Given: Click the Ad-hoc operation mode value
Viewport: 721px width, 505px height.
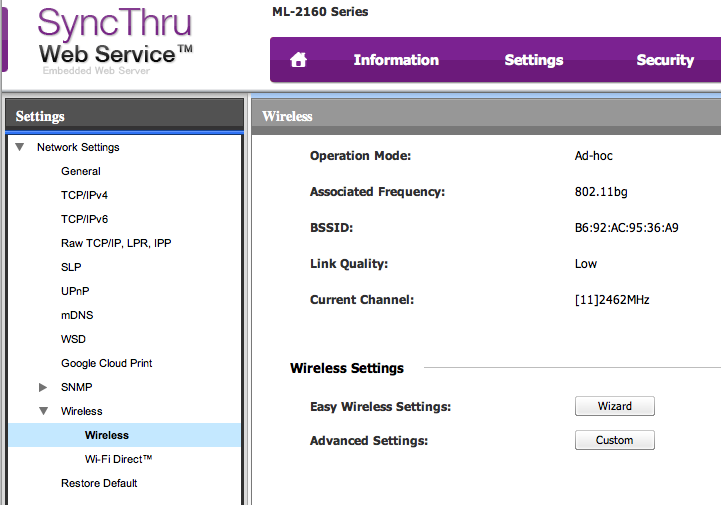Looking at the screenshot, I should (594, 156).
